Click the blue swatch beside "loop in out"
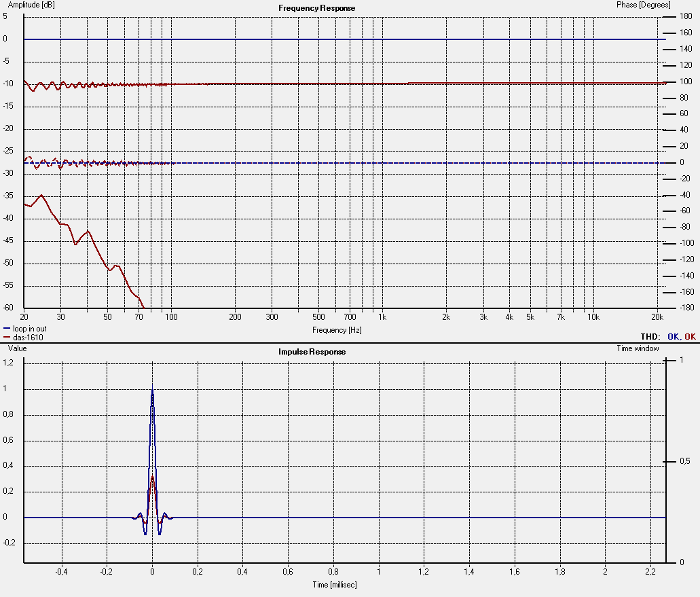Screen dimensions: 700x597 tap(7, 329)
